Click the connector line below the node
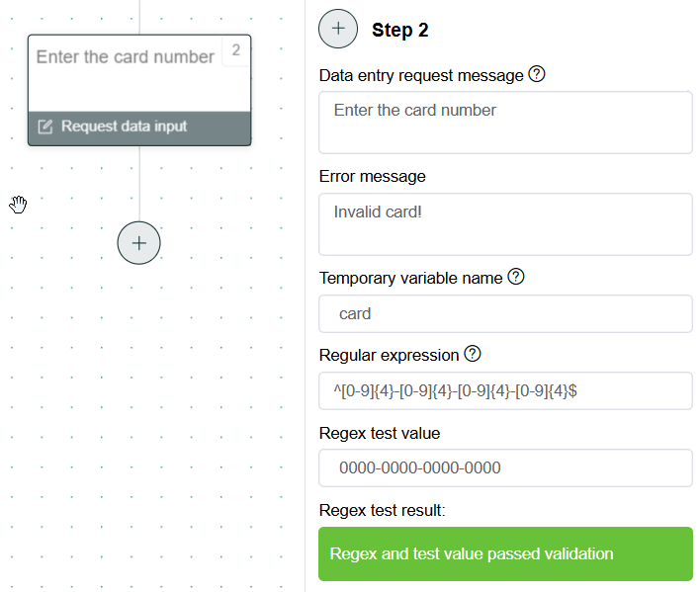 [139, 184]
